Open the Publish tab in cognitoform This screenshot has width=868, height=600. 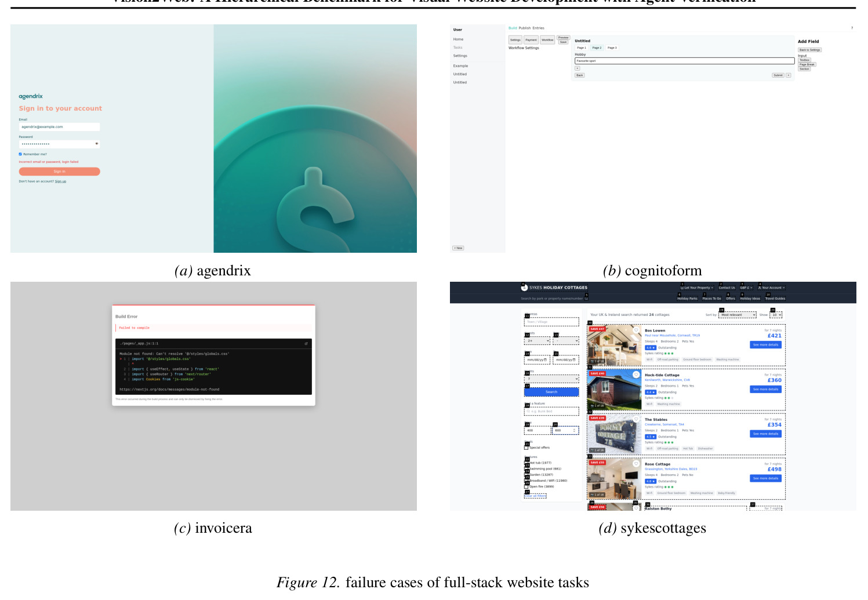tap(525, 28)
